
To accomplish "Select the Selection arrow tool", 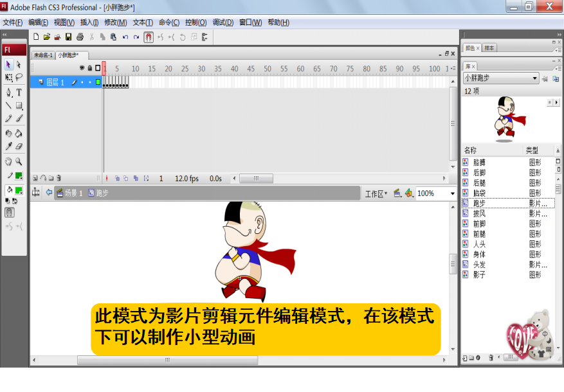I will click(x=8, y=65).
